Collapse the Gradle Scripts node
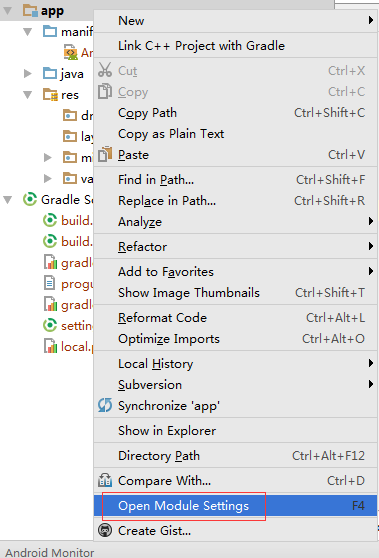The width and height of the screenshot is (379, 558). 7,200
